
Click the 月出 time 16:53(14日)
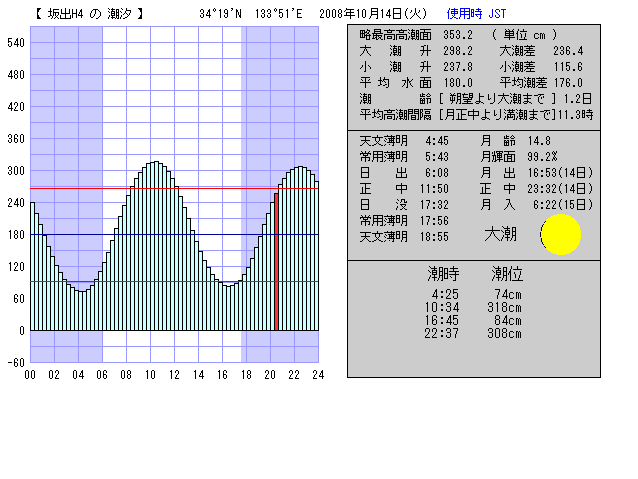pos(560,173)
